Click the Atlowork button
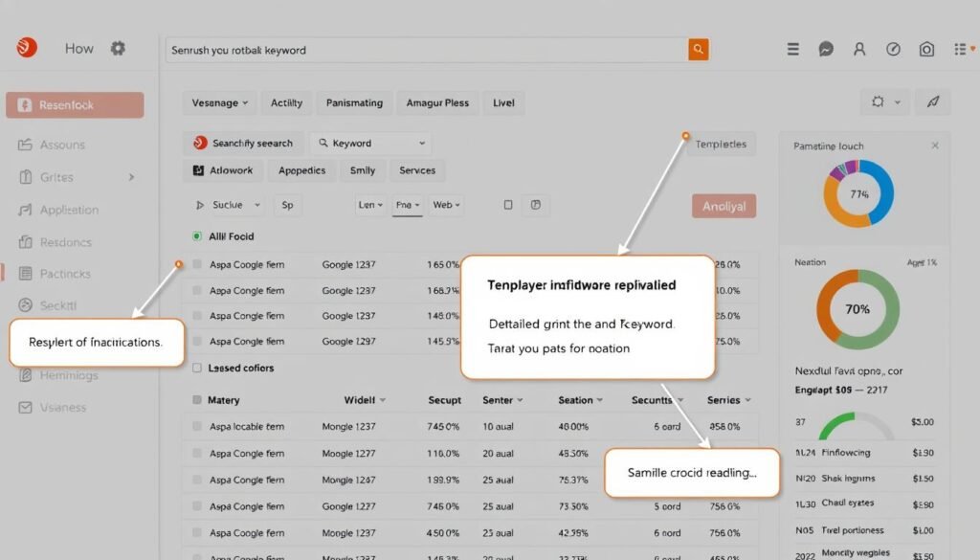The height and width of the screenshot is (560, 980). pos(223,170)
